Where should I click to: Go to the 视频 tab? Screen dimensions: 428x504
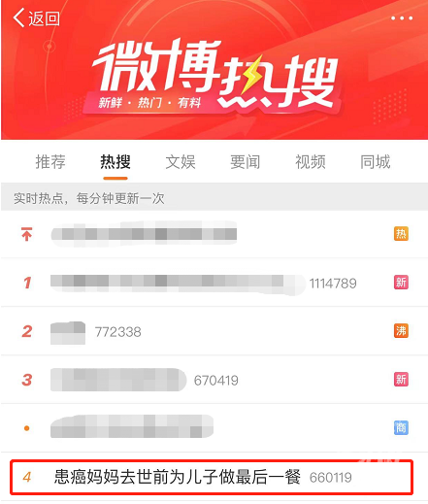(x=311, y=162)
